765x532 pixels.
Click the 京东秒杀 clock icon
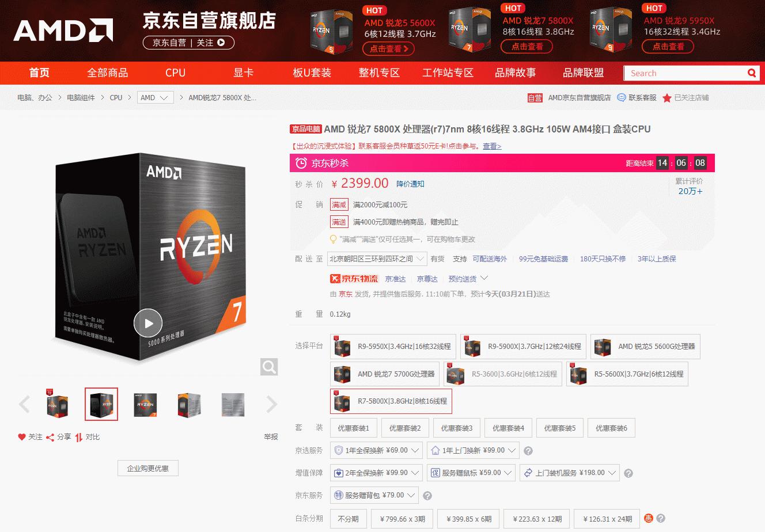[x=301, y=164]
